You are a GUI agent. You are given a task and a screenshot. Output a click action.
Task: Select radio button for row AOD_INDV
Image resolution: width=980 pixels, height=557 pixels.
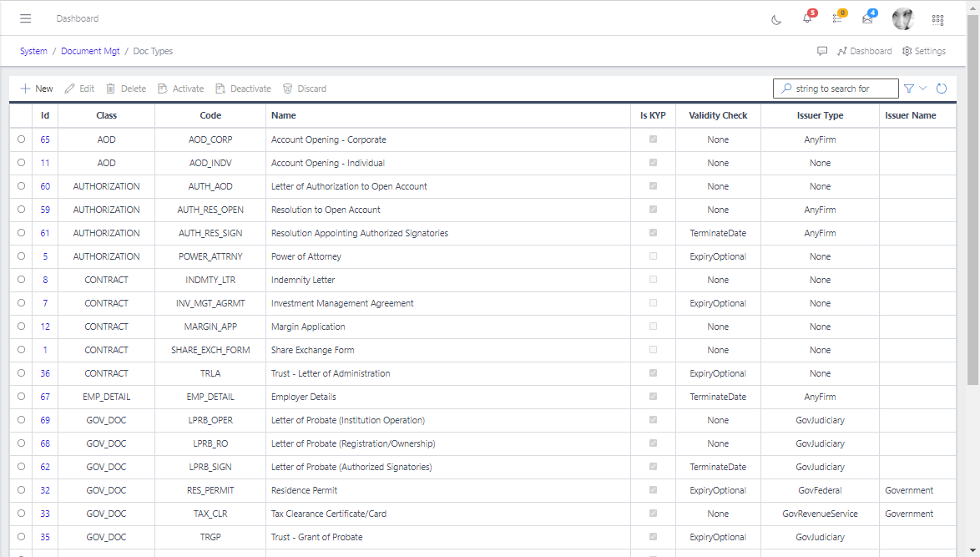[21, 163]
